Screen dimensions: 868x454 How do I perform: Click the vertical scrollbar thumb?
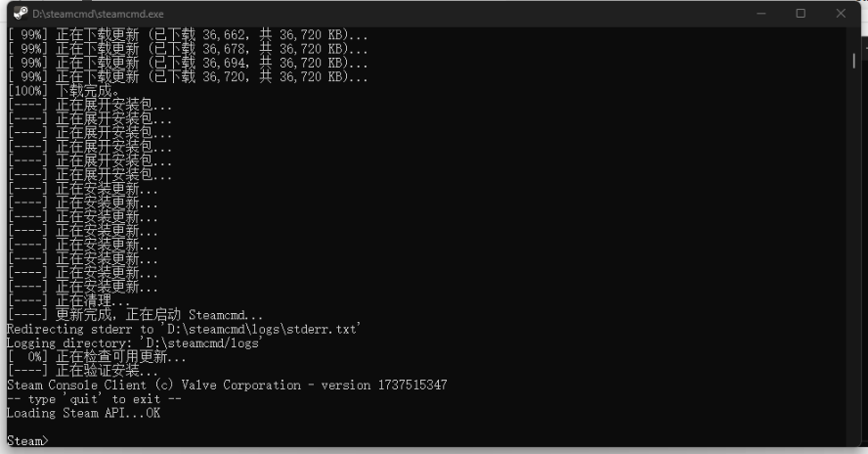(x=853, y=60)
